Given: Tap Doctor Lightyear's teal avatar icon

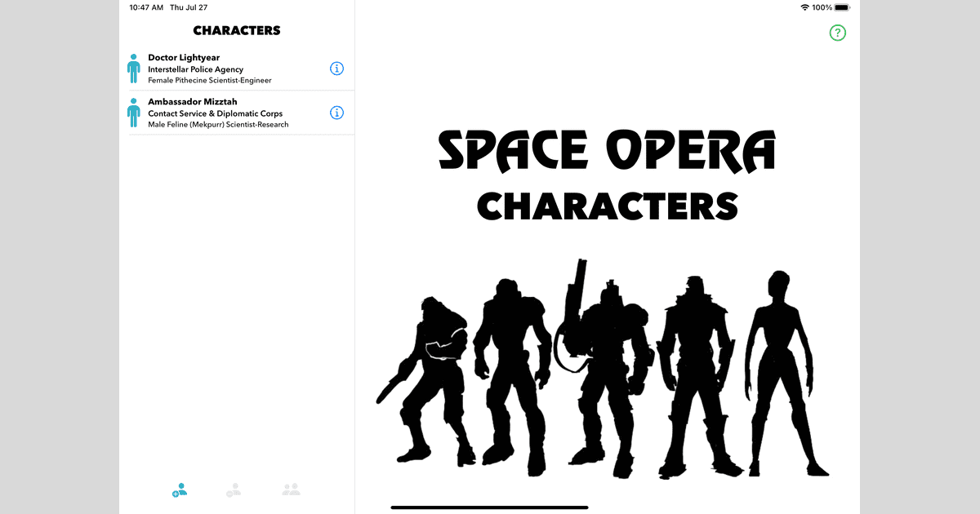Looking at the screenshot, I should click(133, 69).
